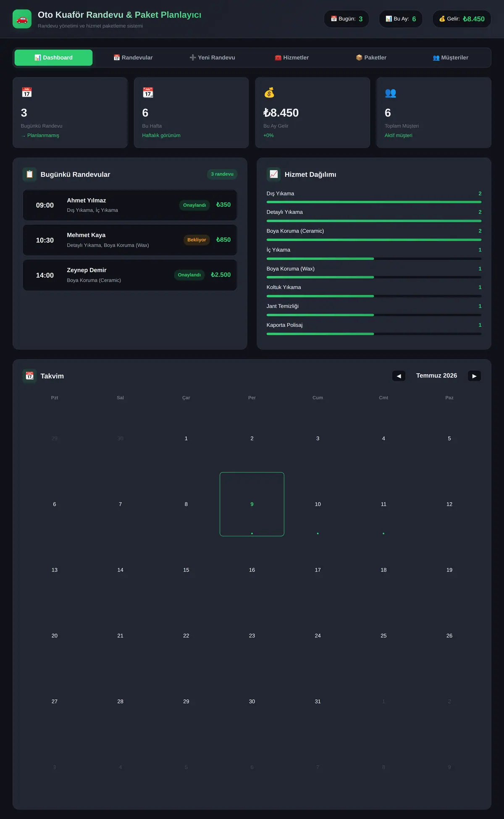Open the Paketler tab
The height and width of the screenshot is (819, 504).
click(371, 58)
